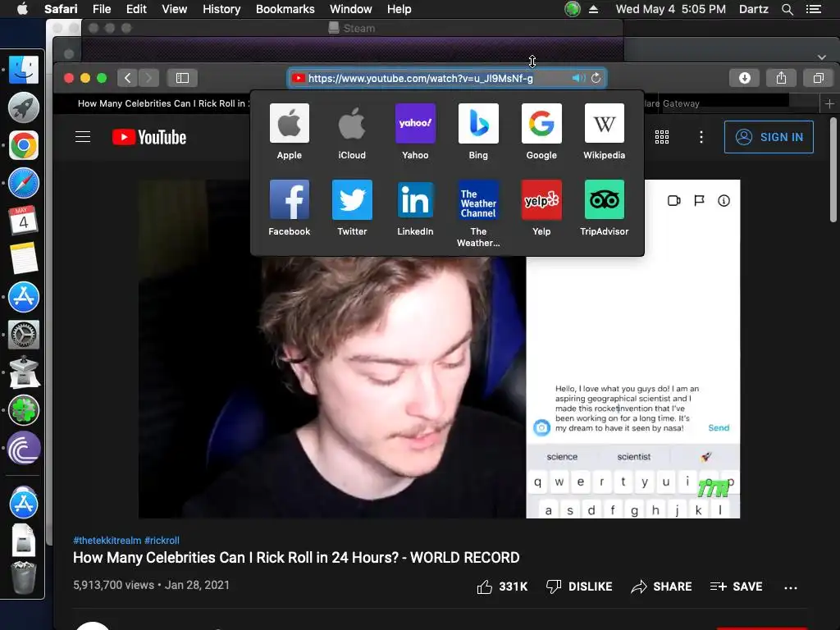This screenshot has width=840, height=630.
Task: Open Launchpad from the Dock
Action: (24, 107)
